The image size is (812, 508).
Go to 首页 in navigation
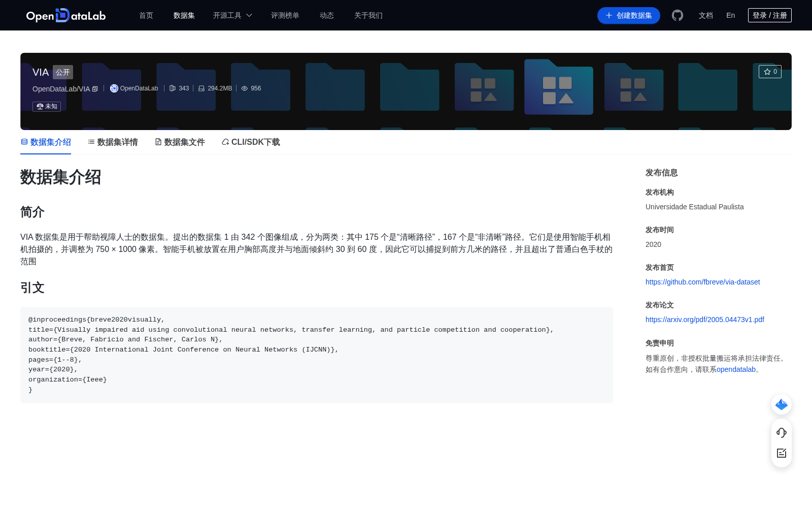click(146, 15)
